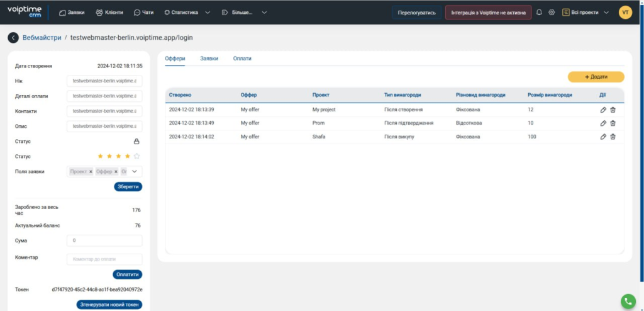
Task: Sort by the Створено column header
Action: tap(180, 95)
